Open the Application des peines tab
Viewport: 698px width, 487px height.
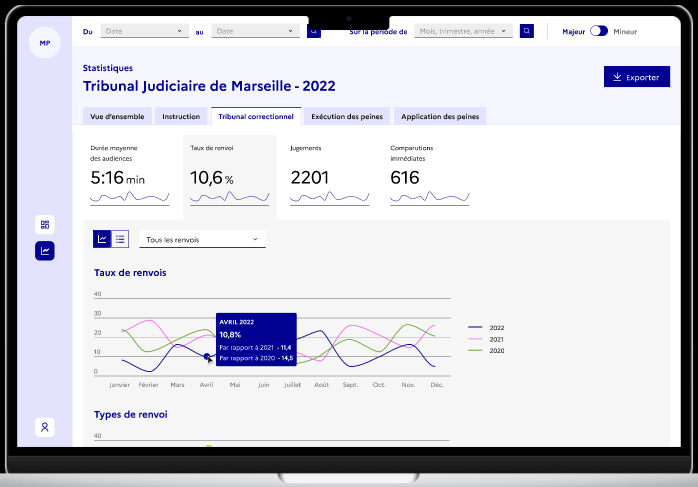coord(440,116)
